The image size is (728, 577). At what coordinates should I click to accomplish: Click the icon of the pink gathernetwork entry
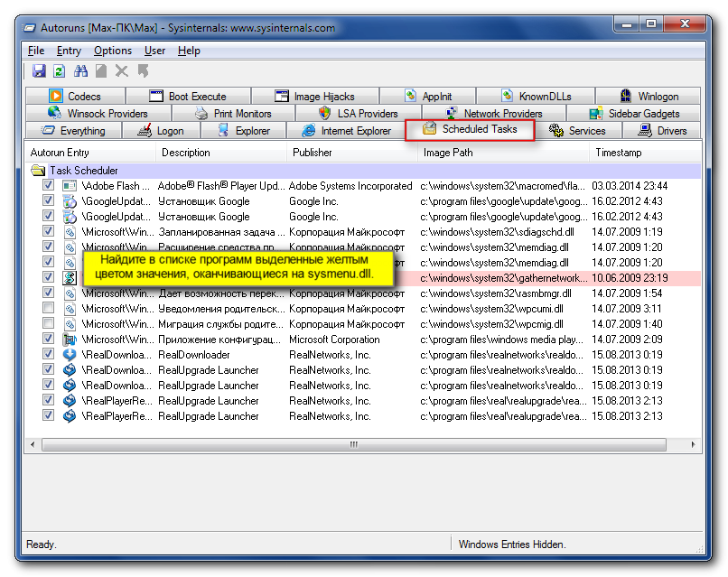(70, 278)
